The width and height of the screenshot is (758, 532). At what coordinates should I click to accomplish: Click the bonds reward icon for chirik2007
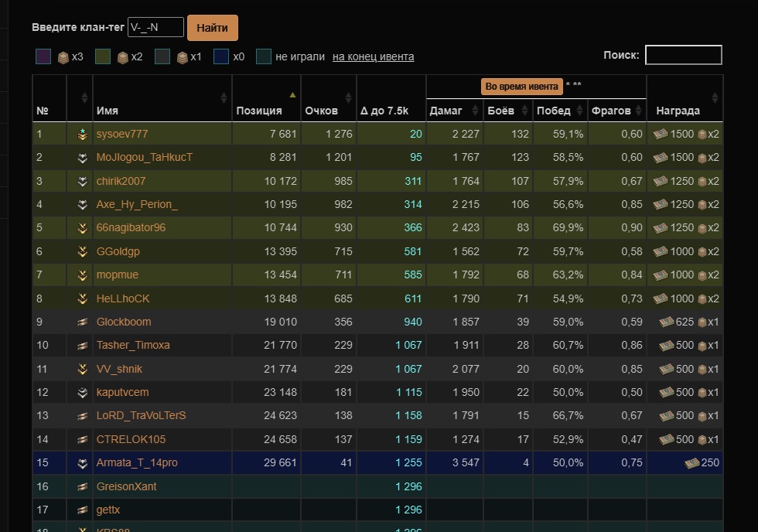pyautogui.click(x=660, y=181)
